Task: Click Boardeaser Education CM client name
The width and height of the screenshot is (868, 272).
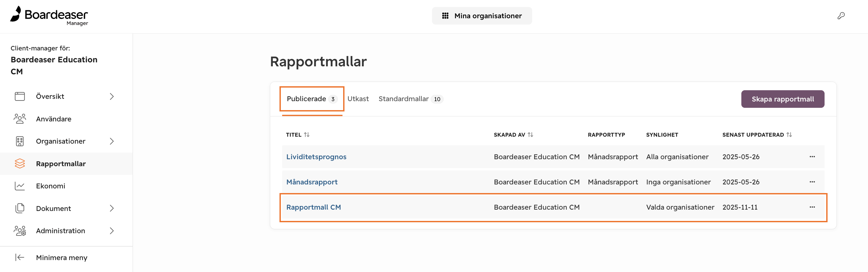Action: click(x=54, y=65)
